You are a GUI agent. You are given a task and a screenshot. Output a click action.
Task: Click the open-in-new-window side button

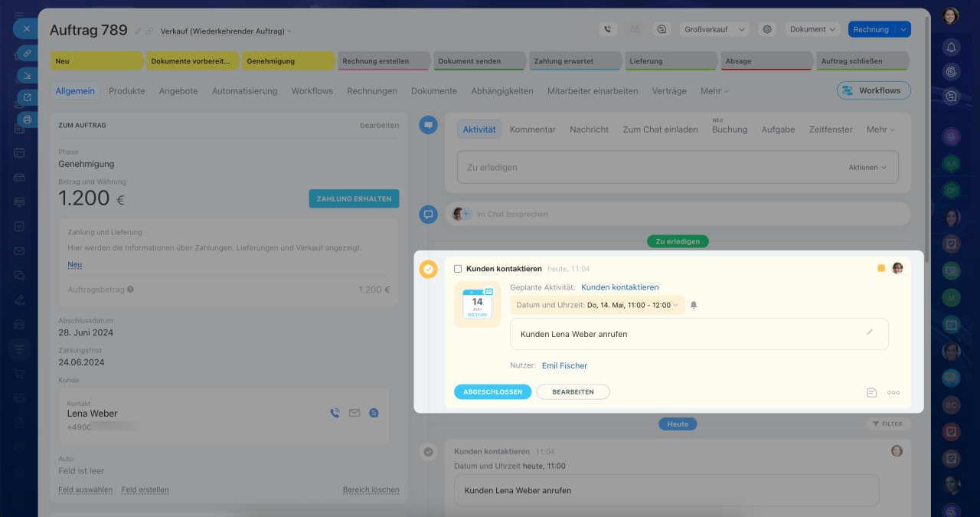[x=28, y=97]
